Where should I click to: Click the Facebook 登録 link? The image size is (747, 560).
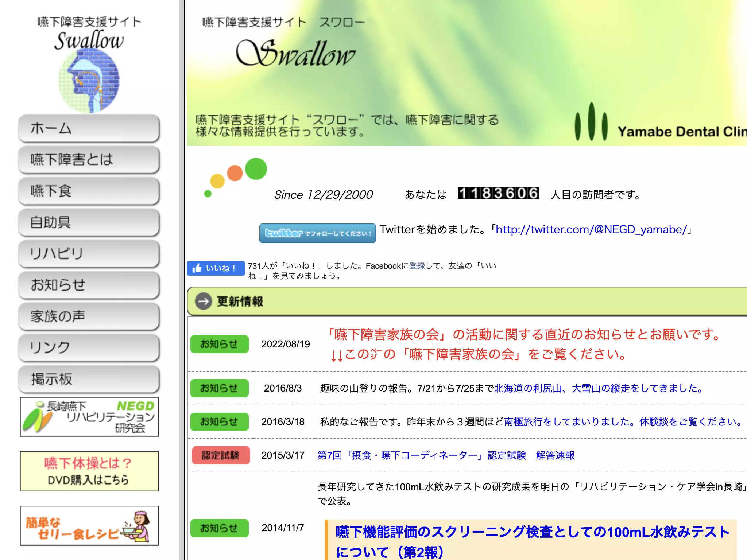[417, 266]
